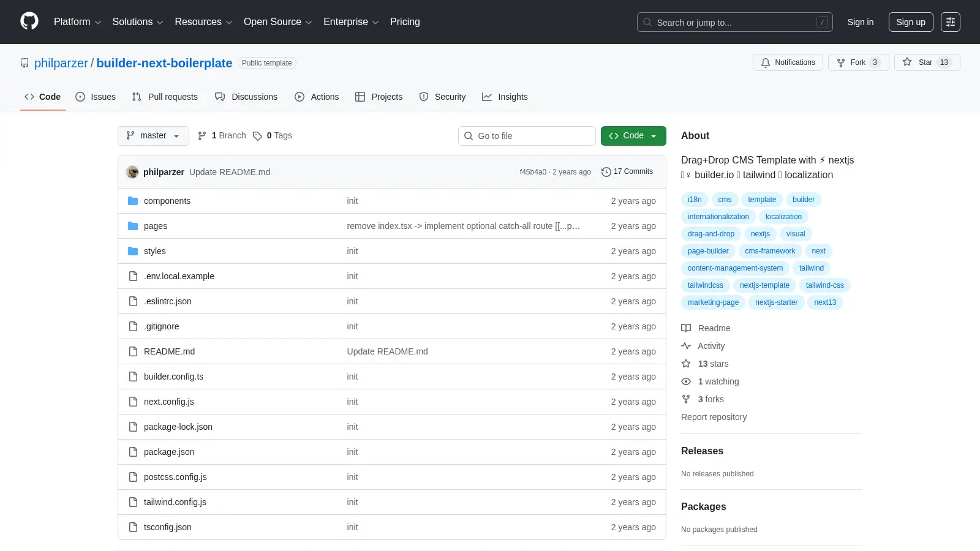
Task: Select the nextjs-template topic tag
Action: pyautogui.click(x=764, y=285)
